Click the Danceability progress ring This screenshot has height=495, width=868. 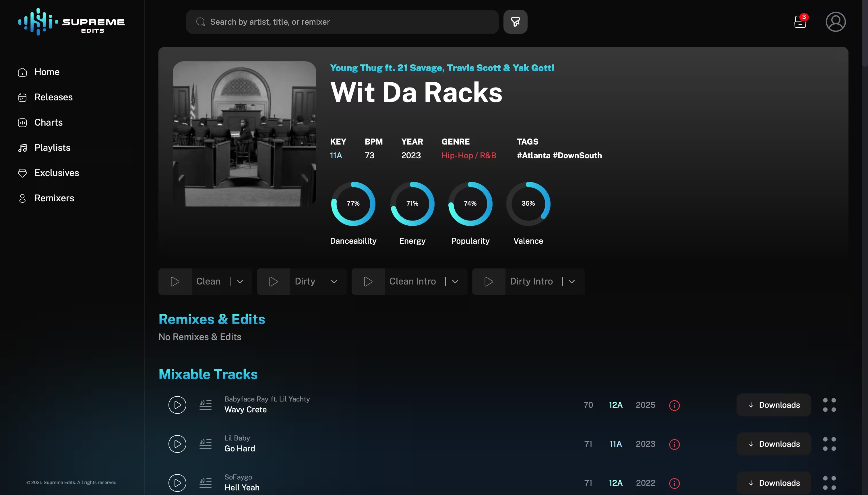pyautogui.click(x=353, y=203)
